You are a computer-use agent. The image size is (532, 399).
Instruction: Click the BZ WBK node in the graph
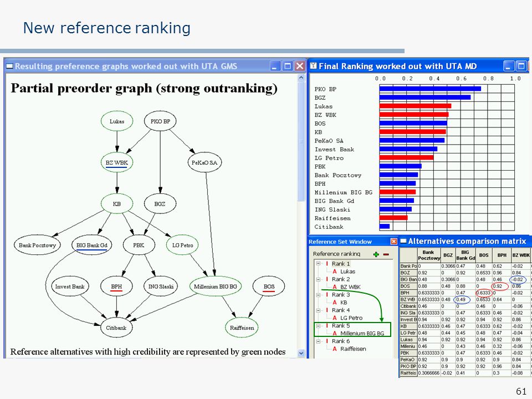pyautogui.click(x=117, y=162)
